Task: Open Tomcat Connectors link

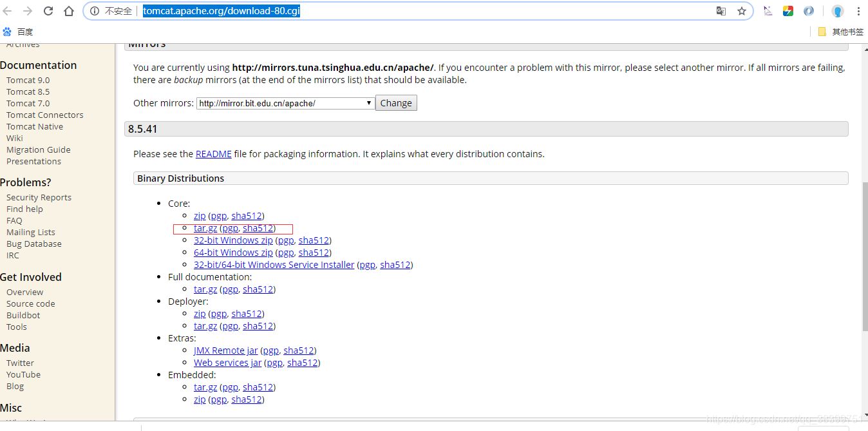Action: pyautogui.click(x=45, y=115)
